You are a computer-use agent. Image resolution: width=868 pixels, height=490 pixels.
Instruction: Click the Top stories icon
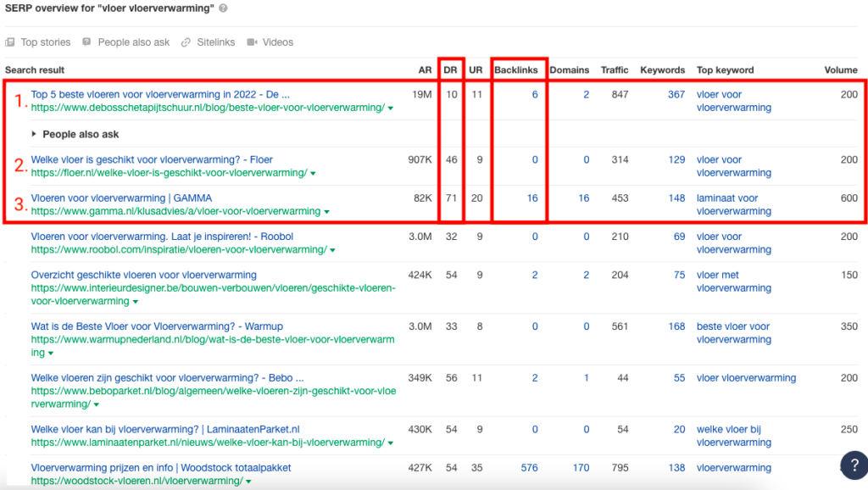[x=10, y=42]
